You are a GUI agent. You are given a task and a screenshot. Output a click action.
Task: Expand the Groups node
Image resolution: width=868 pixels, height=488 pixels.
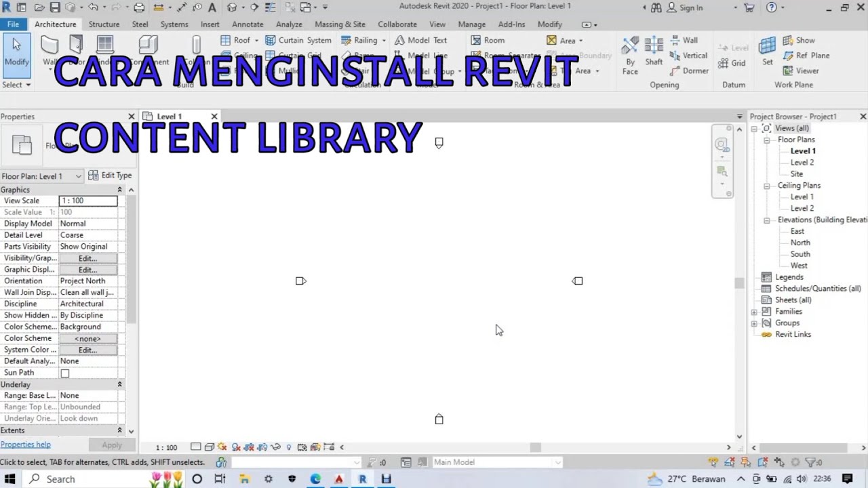(x=754, y=323)
